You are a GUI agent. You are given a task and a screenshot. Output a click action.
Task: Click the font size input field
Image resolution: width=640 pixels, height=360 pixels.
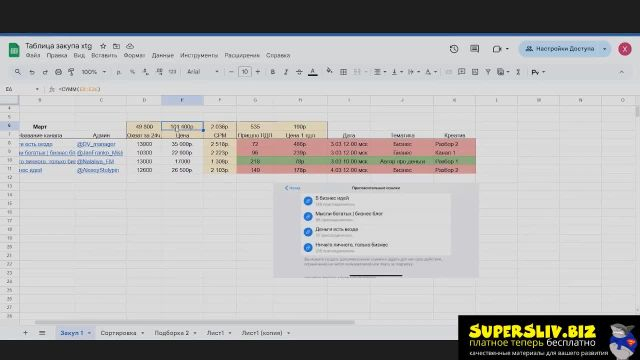[x=244, y=72]
